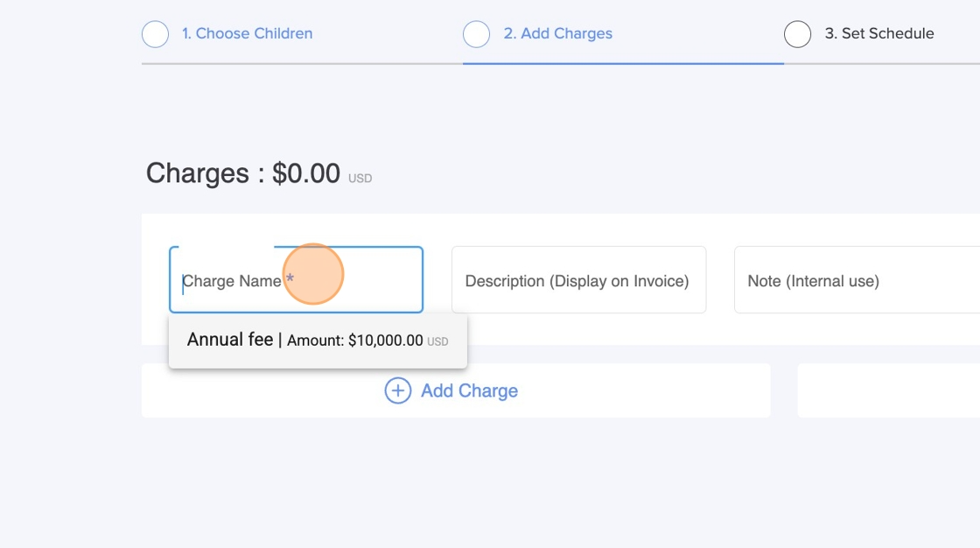Click the blue progress underline under Add Charges

[623, 63]
